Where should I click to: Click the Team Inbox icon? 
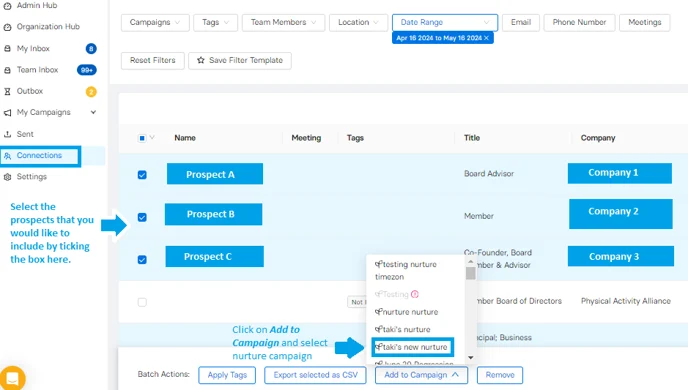7,70
